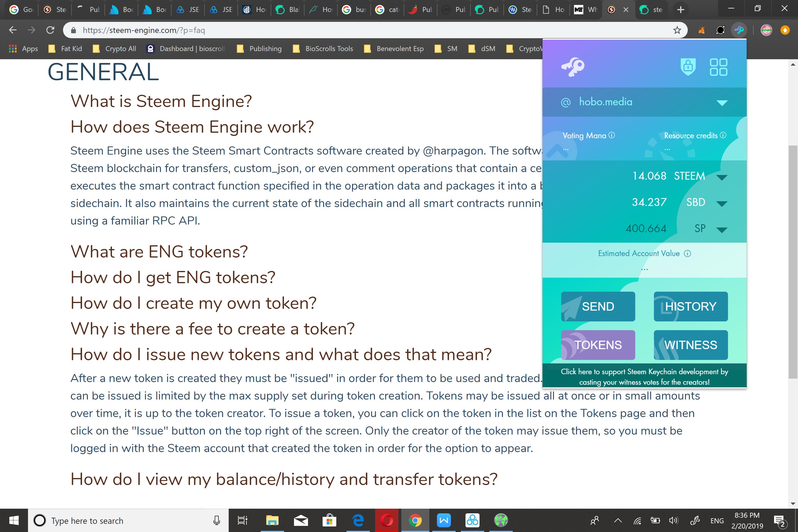
Task: Open the HISTORY button in Keychain
Action: (690, 306)
